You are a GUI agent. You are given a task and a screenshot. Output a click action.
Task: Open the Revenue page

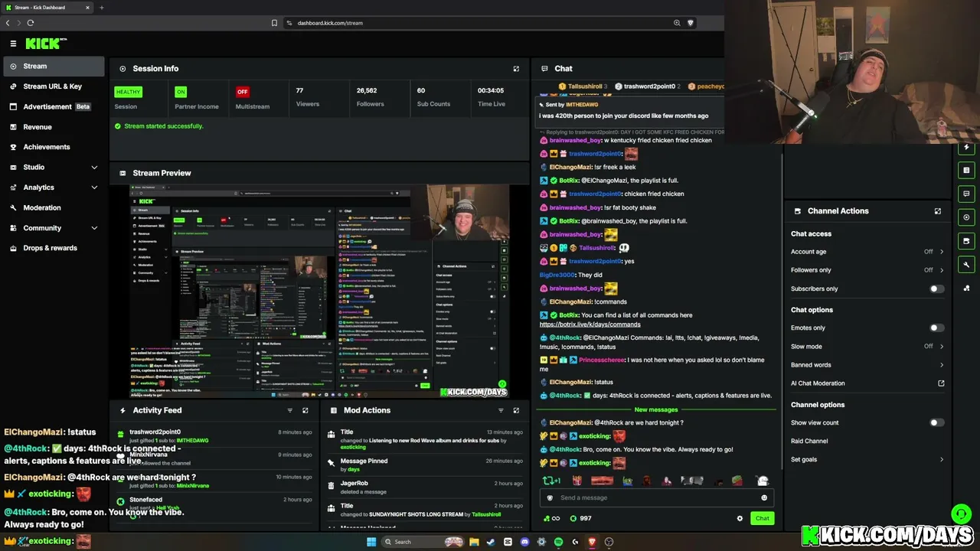pyautogui.click(x=54, y=127)
